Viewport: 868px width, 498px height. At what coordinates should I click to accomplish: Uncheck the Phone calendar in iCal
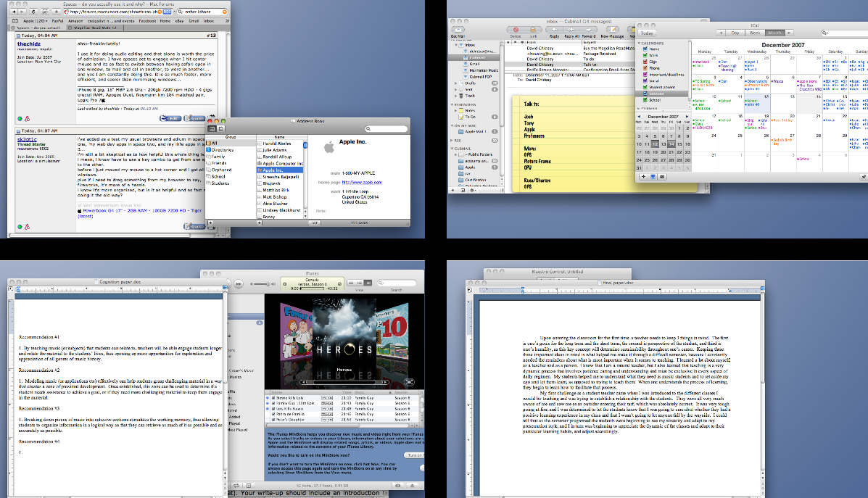(645, 68)
